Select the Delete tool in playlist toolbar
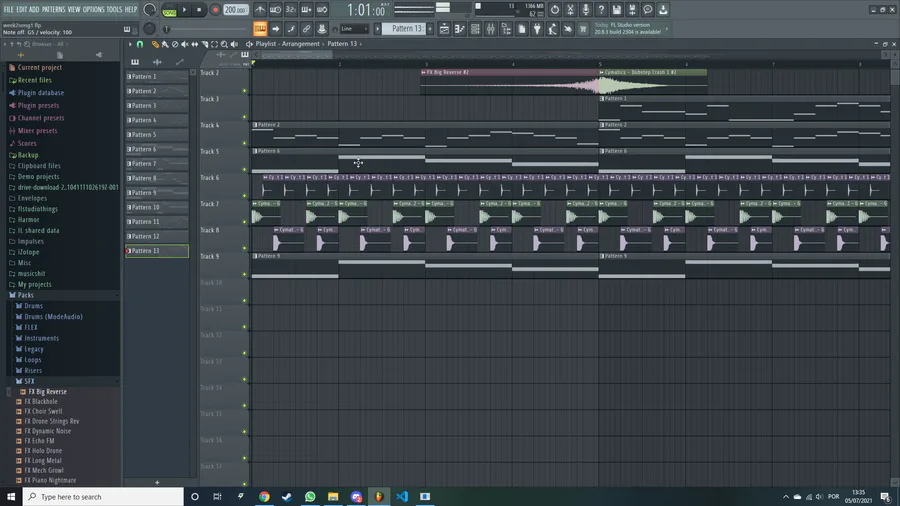The height and width of the screenshot is (506, 900). [175, 44]
